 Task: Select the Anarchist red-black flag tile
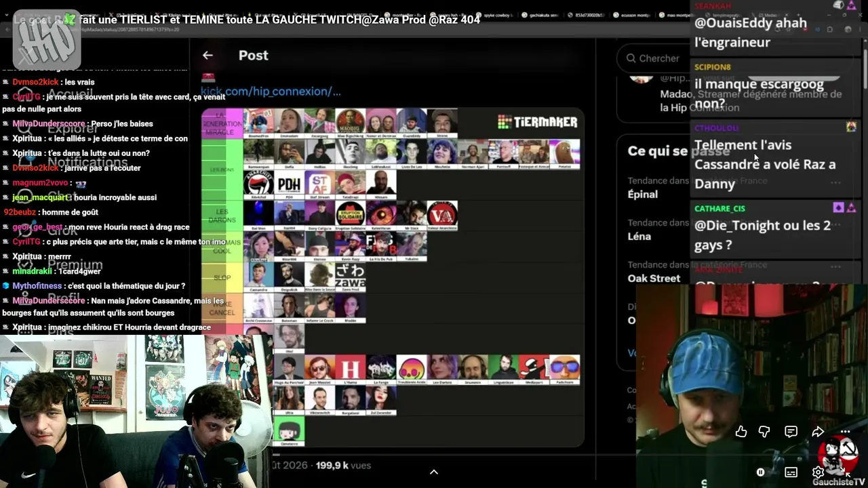(258, 184)
